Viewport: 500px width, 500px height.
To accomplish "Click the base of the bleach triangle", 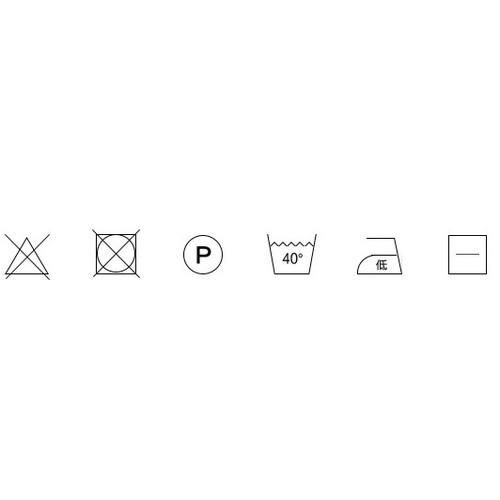I will pos(27,274).
